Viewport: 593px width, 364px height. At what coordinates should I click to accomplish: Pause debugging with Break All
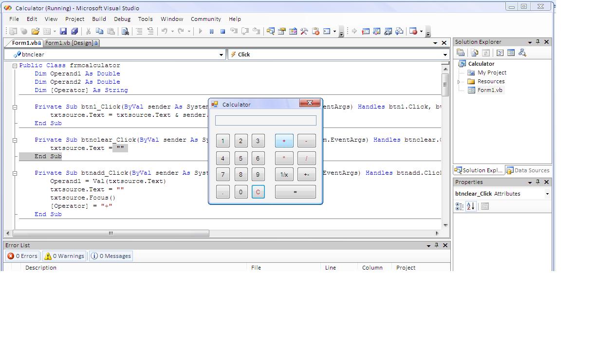212,31
